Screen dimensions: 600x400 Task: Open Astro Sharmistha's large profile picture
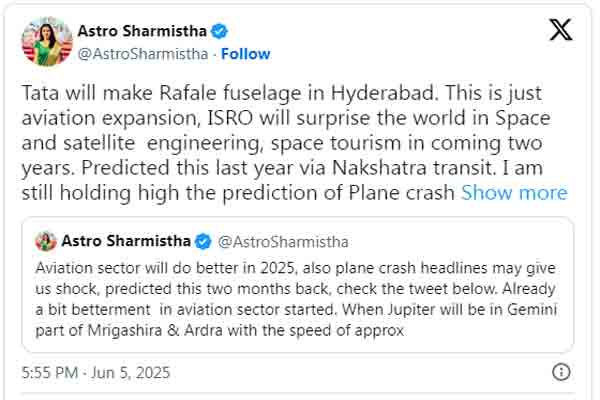click(47, 41)
